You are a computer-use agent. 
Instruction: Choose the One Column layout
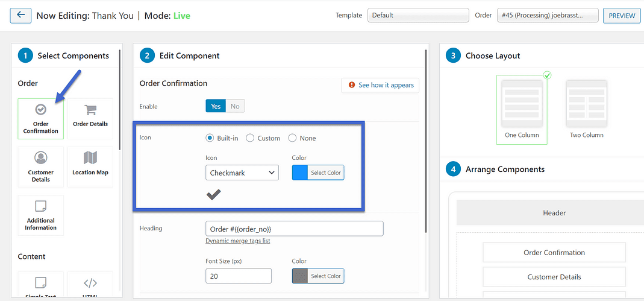pos(522,109)
